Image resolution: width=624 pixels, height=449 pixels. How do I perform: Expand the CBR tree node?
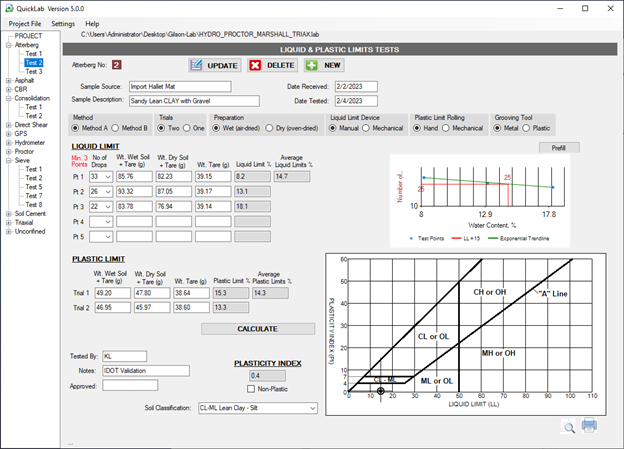click(9, 89)
